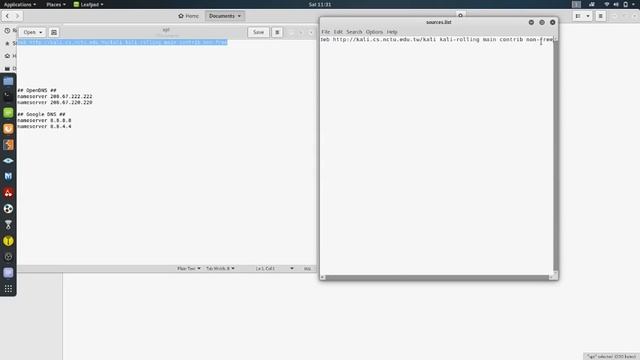Click the ## Google DNS ## line
This screenshot has height=360, width=640.
(x=41, y=114)
